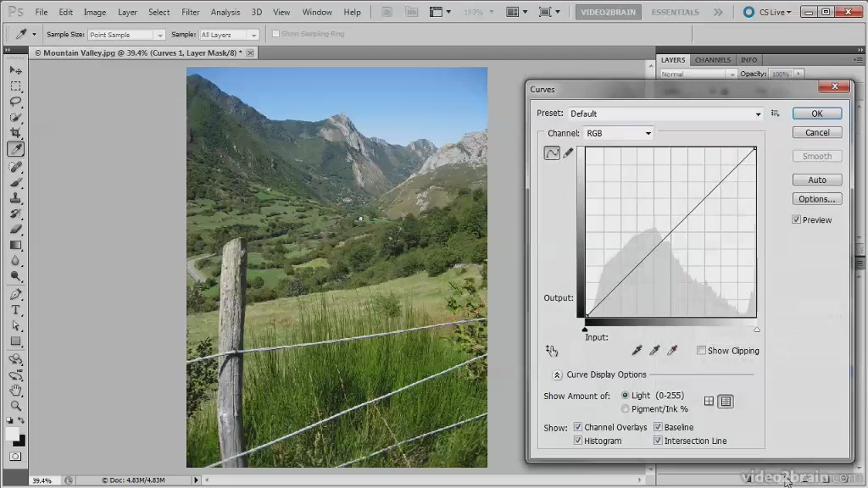Pick the white point eyedropper in Curves
The image size is (868, 488).
[672, 350]
